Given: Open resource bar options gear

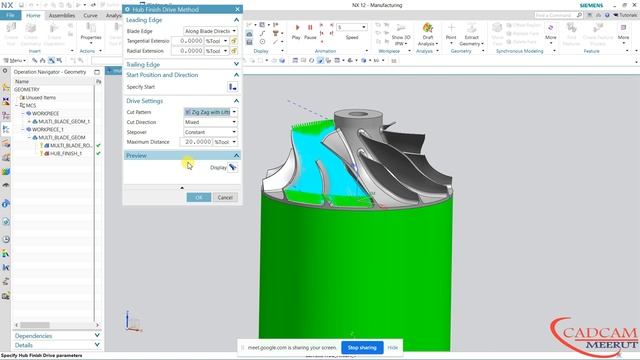Looking at the screenshot, I should point(5,71).
